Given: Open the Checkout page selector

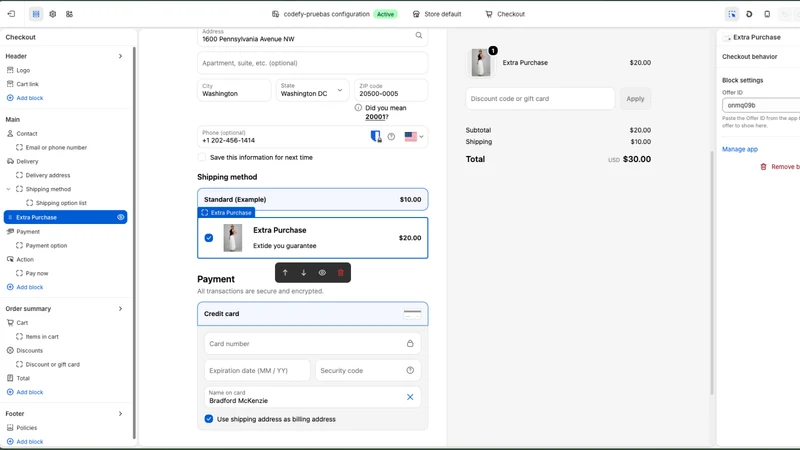Looking at the screenshot, I should point(505,14).
